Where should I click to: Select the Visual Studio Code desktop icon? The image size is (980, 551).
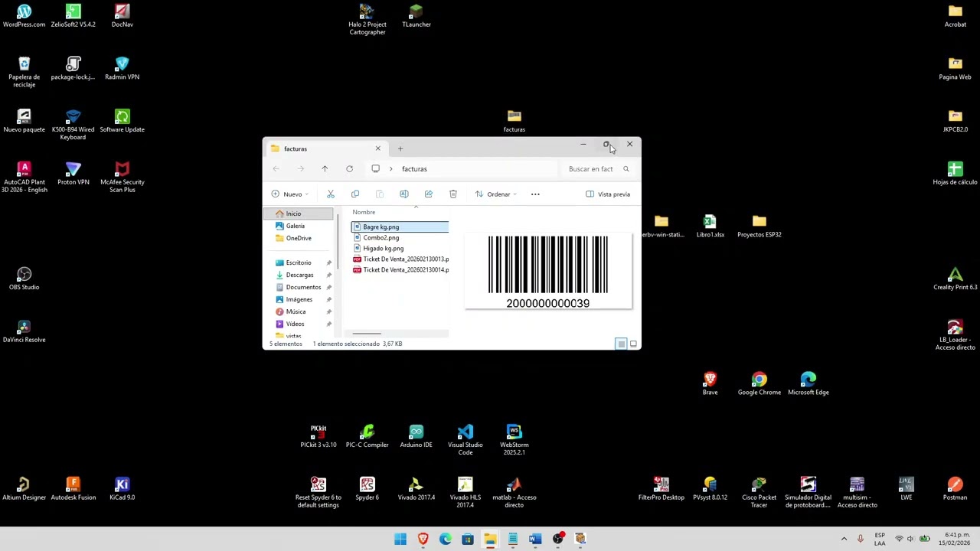pos(465,440)
